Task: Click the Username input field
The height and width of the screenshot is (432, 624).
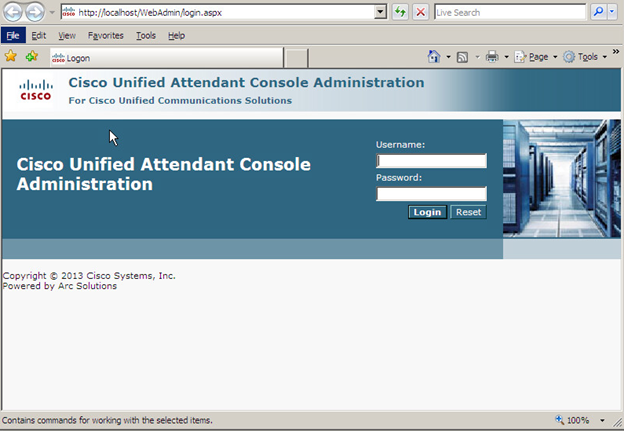Action: pos(431,161)
